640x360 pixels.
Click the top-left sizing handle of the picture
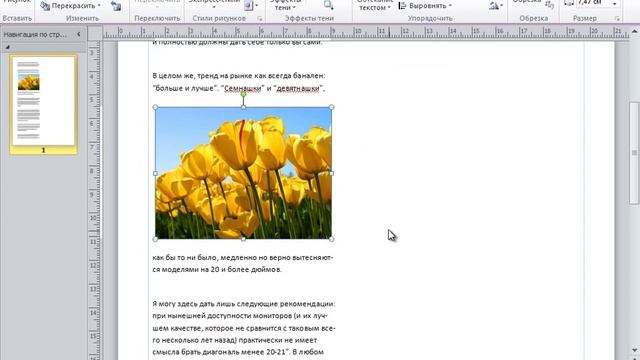[155, 107]
